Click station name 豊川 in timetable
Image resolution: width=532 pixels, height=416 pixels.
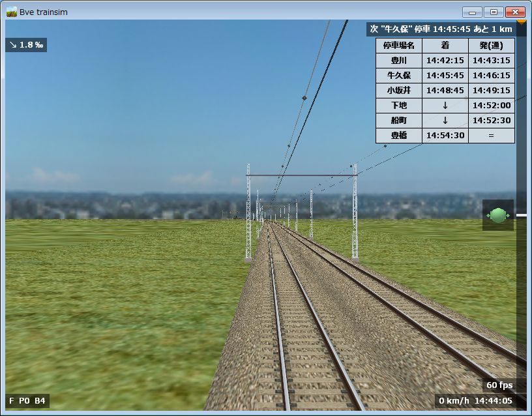pyautogui.click(x=398, y=61)
